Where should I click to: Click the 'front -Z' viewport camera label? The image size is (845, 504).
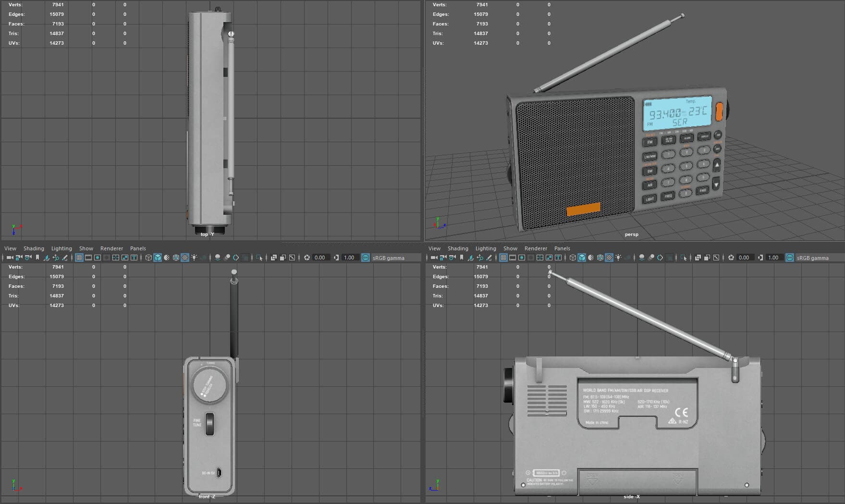click(207, 497)
